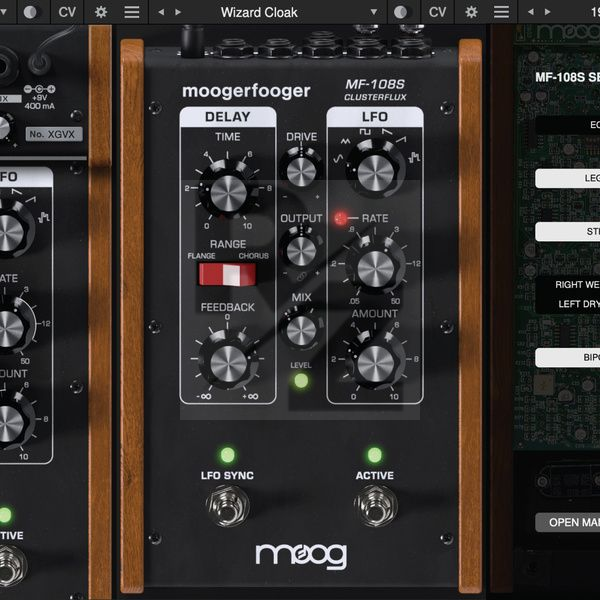Click the red LFO rate LED

pos(340,218)
